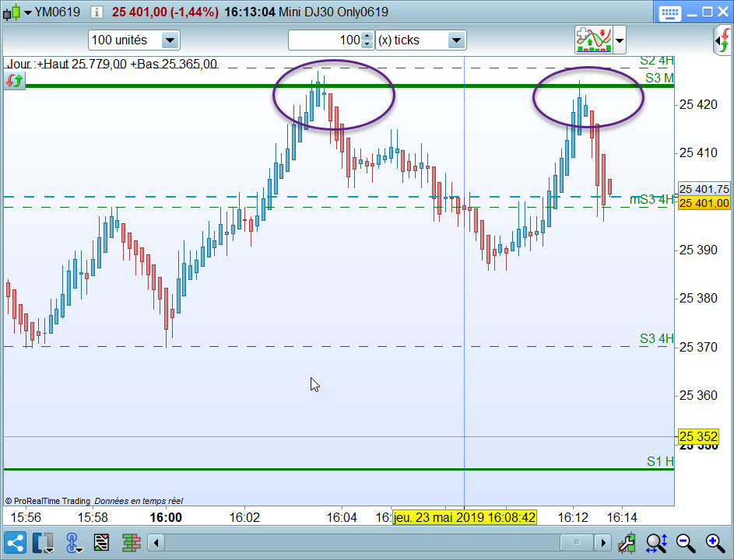Expand the side trading panel toggle at right edge

click(x=723, y=40)
